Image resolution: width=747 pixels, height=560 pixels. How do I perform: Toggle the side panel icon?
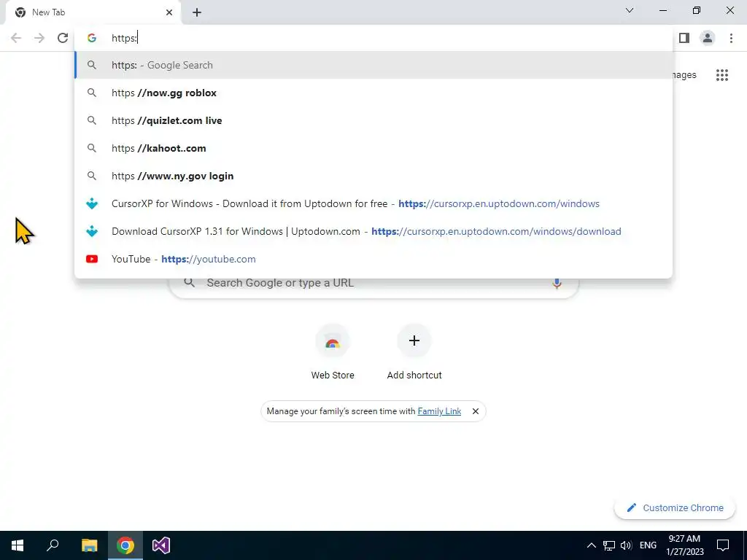click(684, 38)
